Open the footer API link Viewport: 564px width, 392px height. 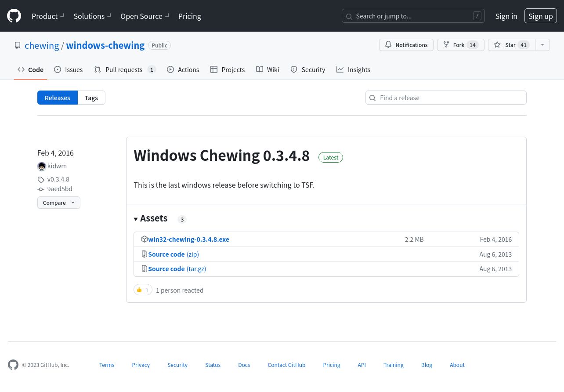tap(362, 365)
